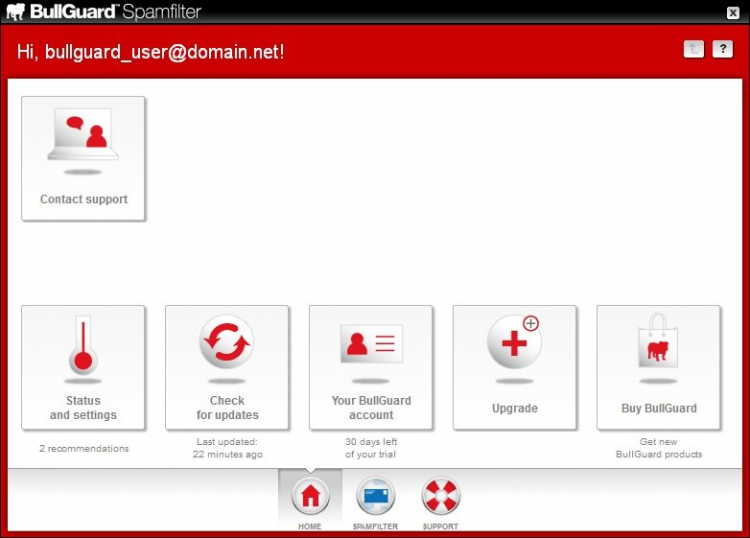
Task: Switch to the Support lifebuoy tab
Action: (441, 502)
